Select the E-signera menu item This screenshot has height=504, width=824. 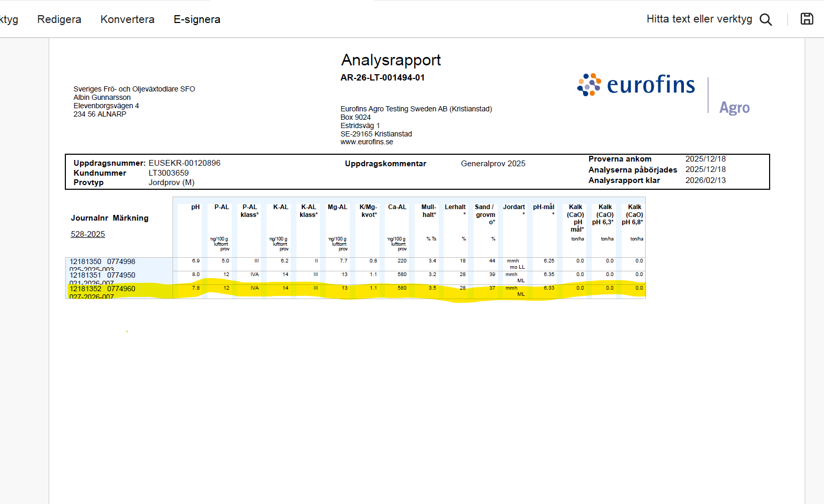197,19
